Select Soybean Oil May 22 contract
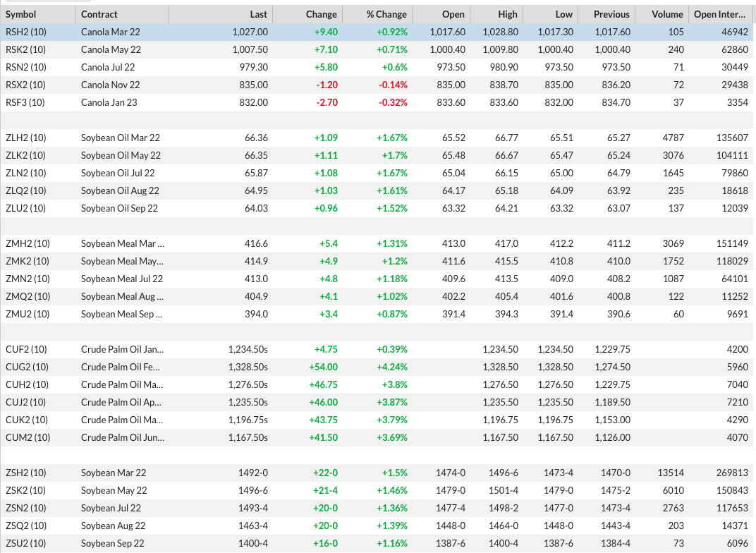 121,155
